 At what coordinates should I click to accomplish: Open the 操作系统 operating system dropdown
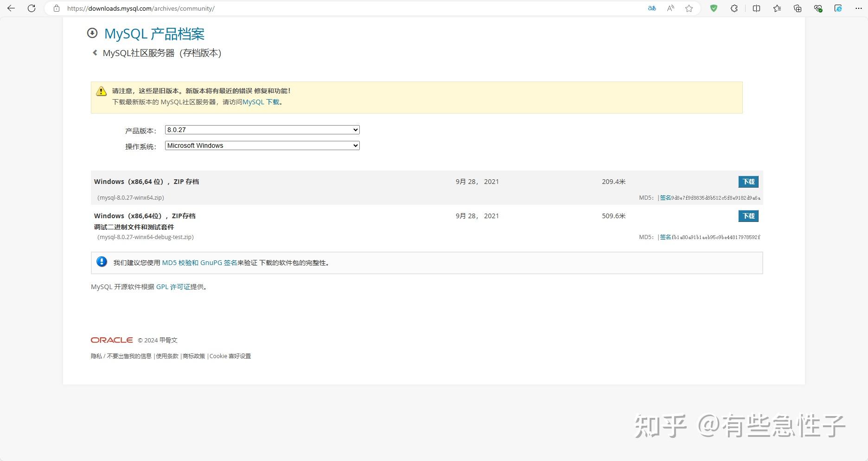(x=262, y=145)
